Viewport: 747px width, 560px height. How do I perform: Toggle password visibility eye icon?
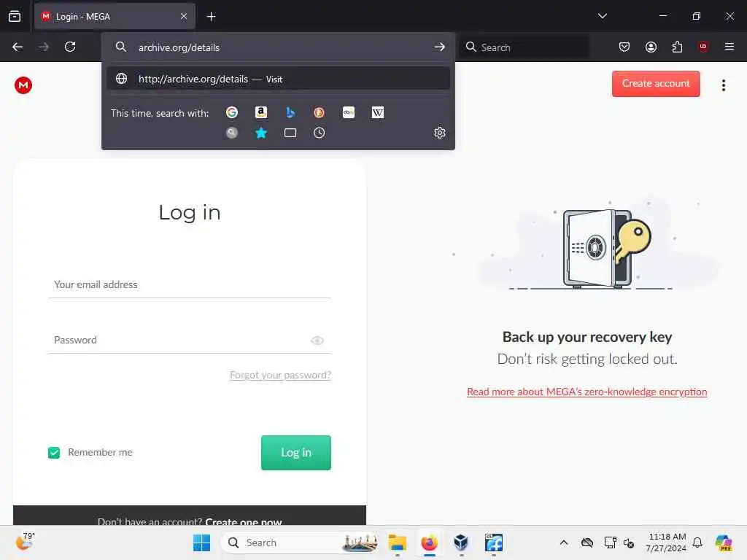[x=317, y=341]
